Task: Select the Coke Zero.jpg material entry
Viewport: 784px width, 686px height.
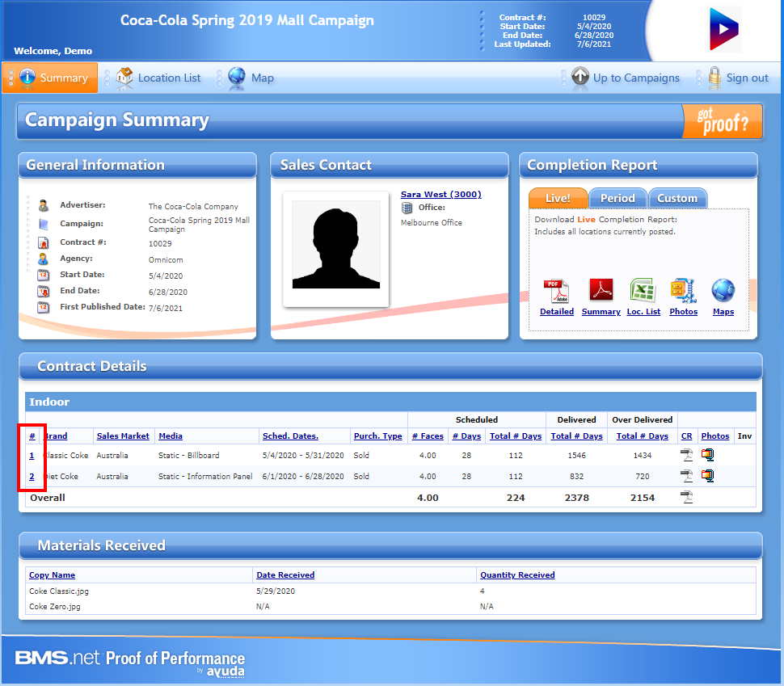Action: pyautogui.click(x=54, y=607)
